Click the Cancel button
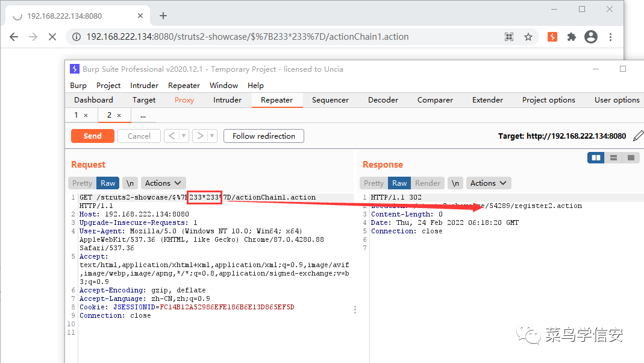 pyautogui.click(x=139, y=136)
